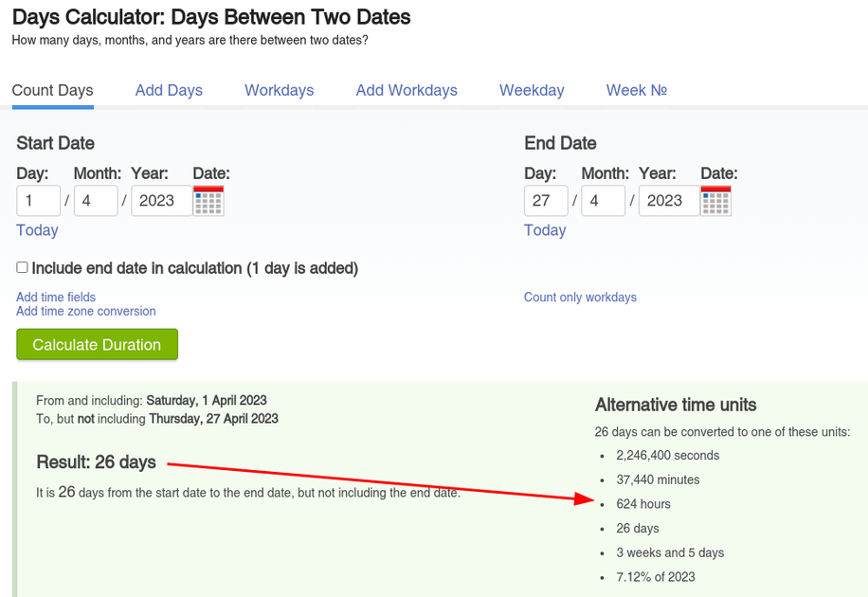Image resolution: width=868 pixels, height=597 pixels.
Task: Focus the Start Date Day field
Action: click(38, 201)
